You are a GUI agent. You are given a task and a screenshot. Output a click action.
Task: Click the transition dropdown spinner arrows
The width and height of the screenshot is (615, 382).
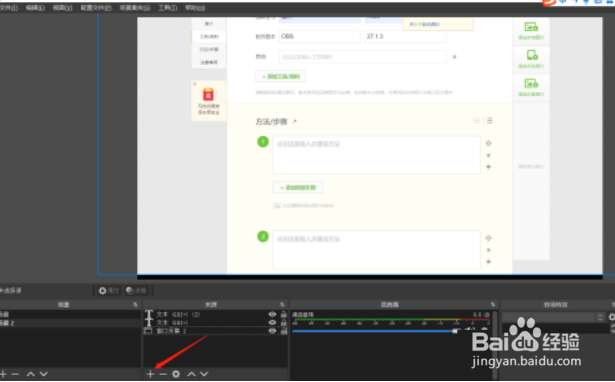click(600, 317)
